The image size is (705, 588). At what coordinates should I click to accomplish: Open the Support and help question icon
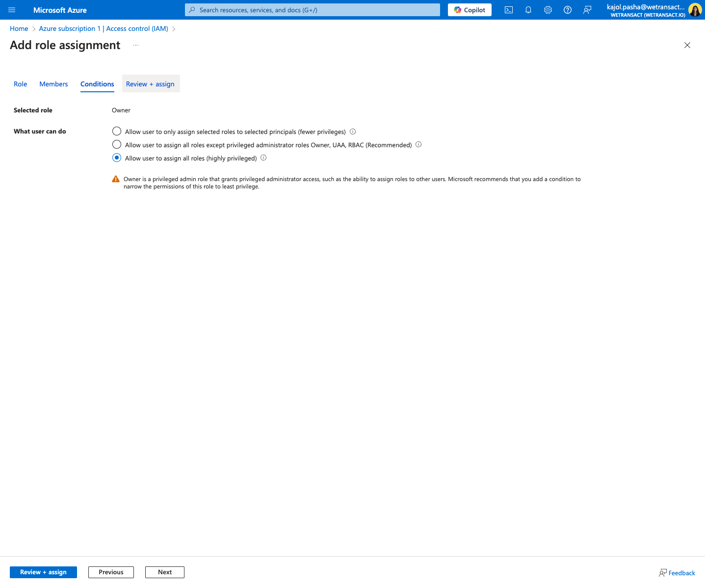[x=568, y=10]
